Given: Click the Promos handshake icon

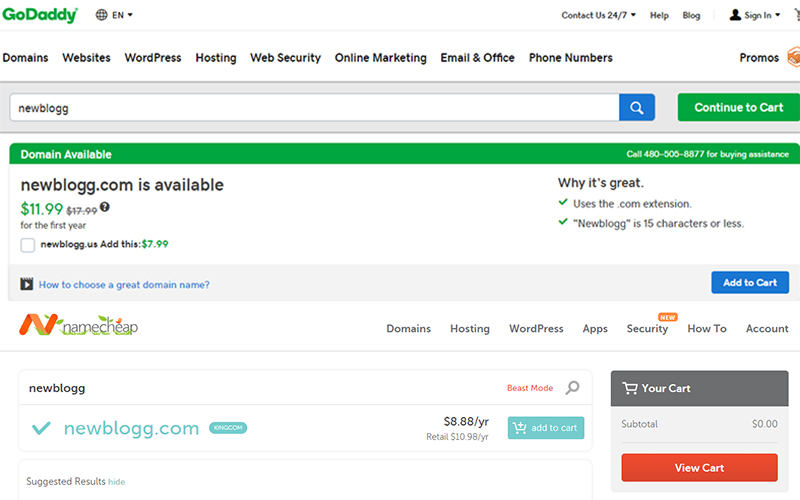Looking at the screenshot, I should point(793,57).
